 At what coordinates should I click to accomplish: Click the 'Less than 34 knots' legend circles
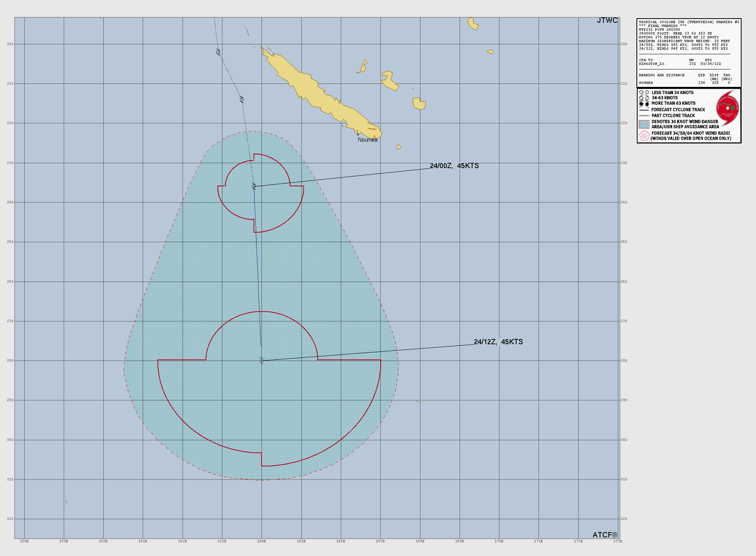pyautogui.click(x=644, y=93)
